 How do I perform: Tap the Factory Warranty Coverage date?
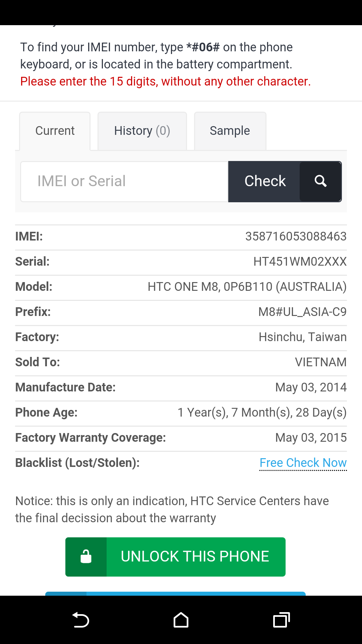(311, 438)
